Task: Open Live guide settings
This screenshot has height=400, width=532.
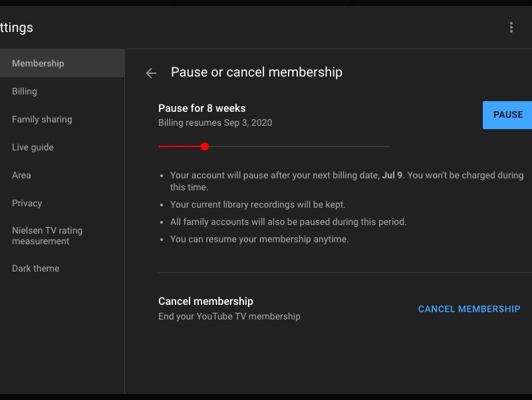Action: point(33,147)
